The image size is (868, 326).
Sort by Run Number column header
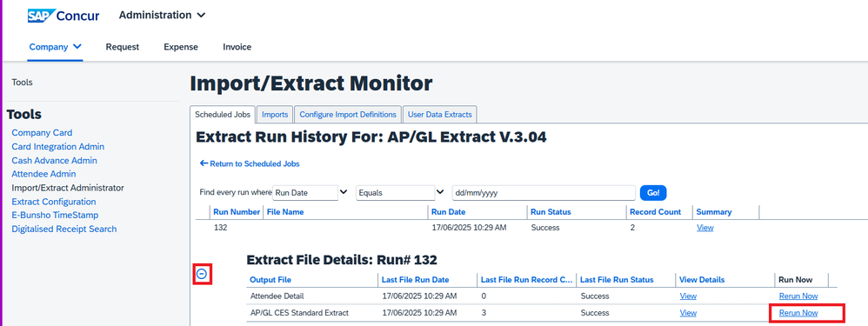click(237, 212)
